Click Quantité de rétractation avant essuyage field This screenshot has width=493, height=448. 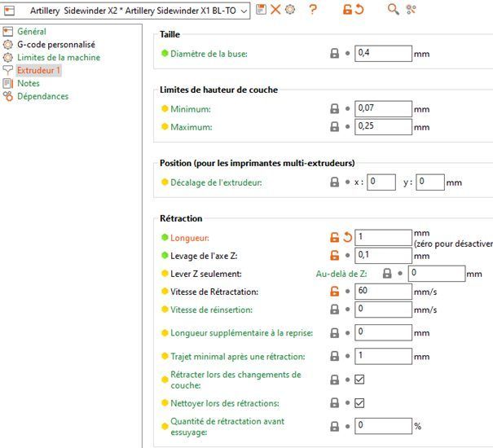coord(383,426)
